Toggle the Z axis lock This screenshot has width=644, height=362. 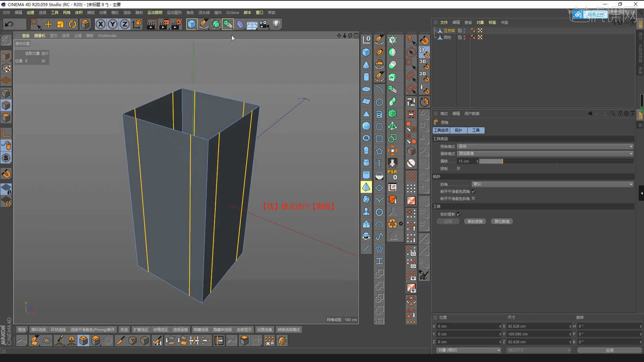[x=125, y=24]
